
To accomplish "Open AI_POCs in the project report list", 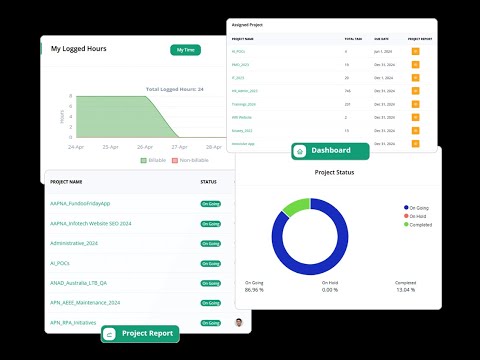I will click(60, 263).
